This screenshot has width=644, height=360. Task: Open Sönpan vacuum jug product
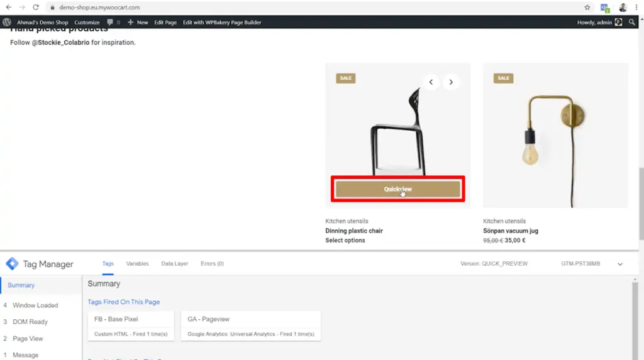(511, 231)
